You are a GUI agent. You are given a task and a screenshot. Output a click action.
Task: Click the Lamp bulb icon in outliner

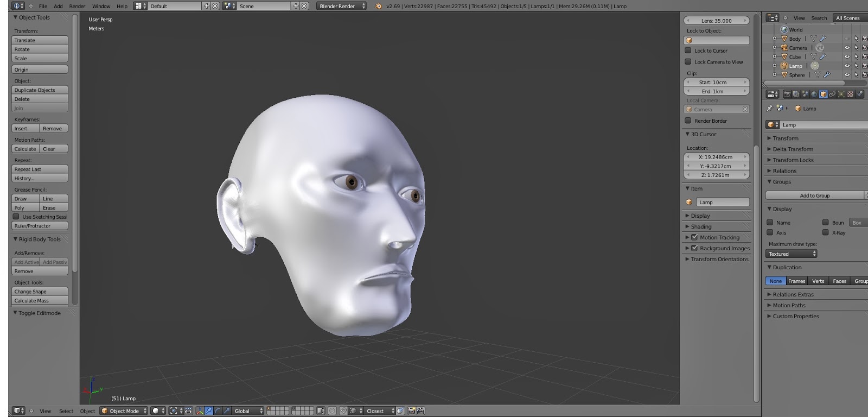click(x=784, y=66)
